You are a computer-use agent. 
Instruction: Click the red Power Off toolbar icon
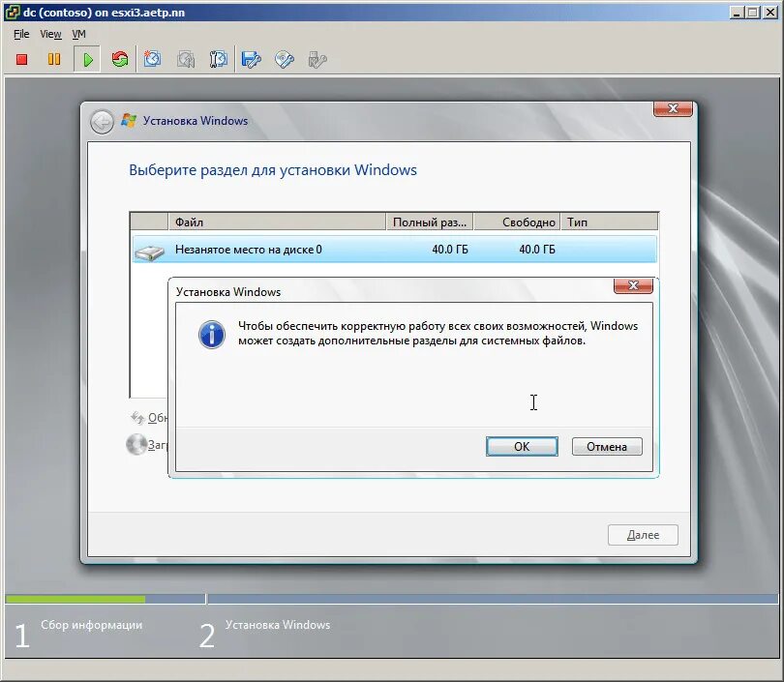pos(21,59)
